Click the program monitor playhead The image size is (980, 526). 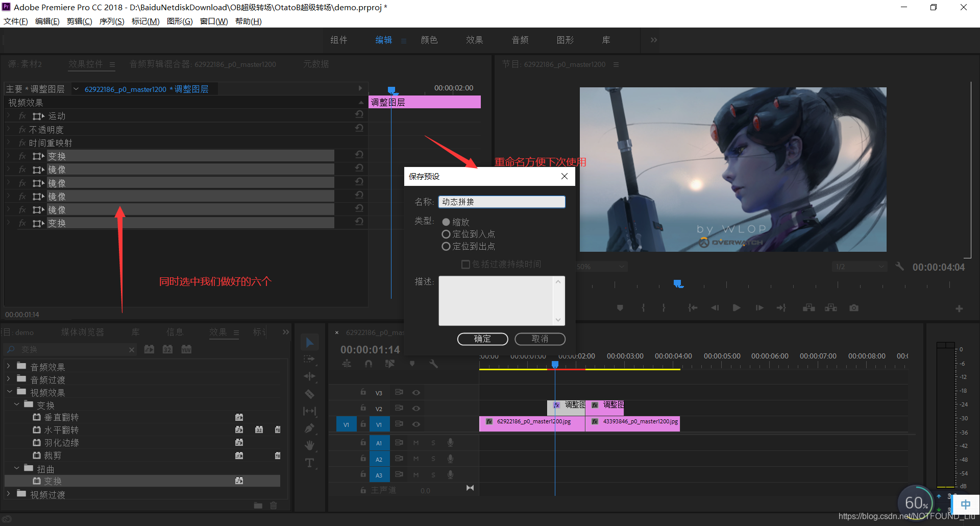[678, 284]
